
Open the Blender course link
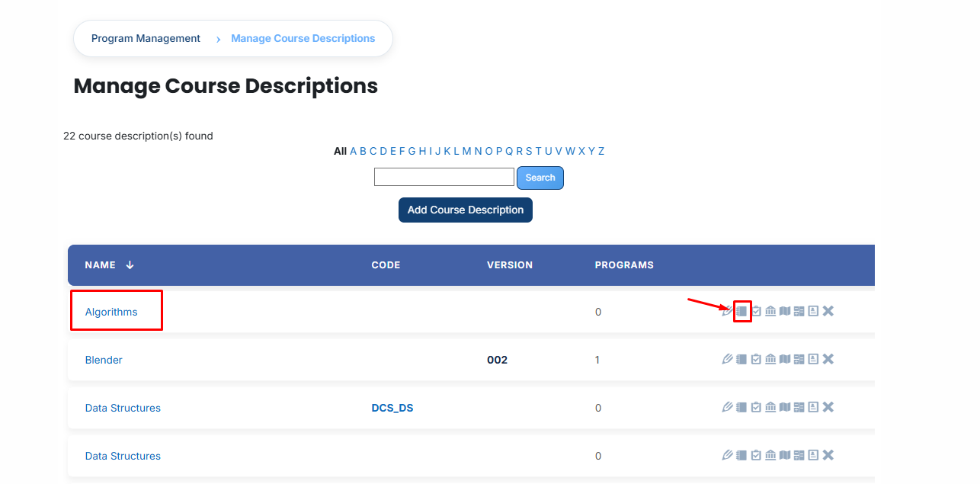coord(104,360)
